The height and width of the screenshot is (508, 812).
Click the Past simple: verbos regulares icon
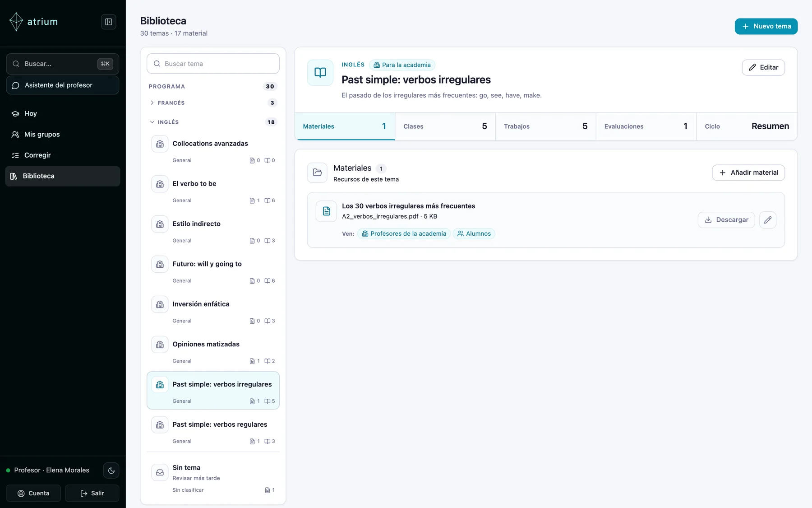[x=160, y=425]
